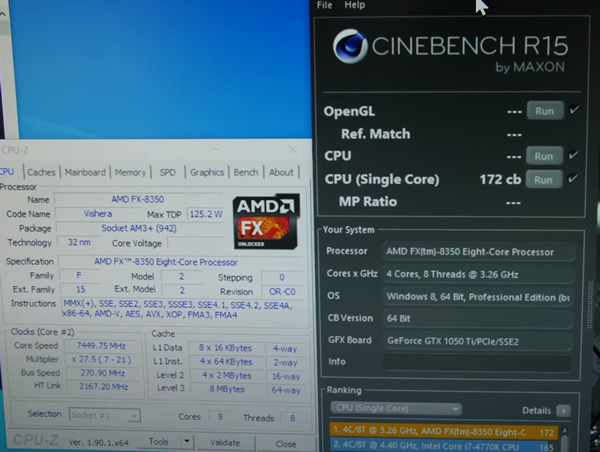Viewport: 600px width, 452px height.
Task: Click the Core Speed 7449.75 MHz value
Action: 101,346
